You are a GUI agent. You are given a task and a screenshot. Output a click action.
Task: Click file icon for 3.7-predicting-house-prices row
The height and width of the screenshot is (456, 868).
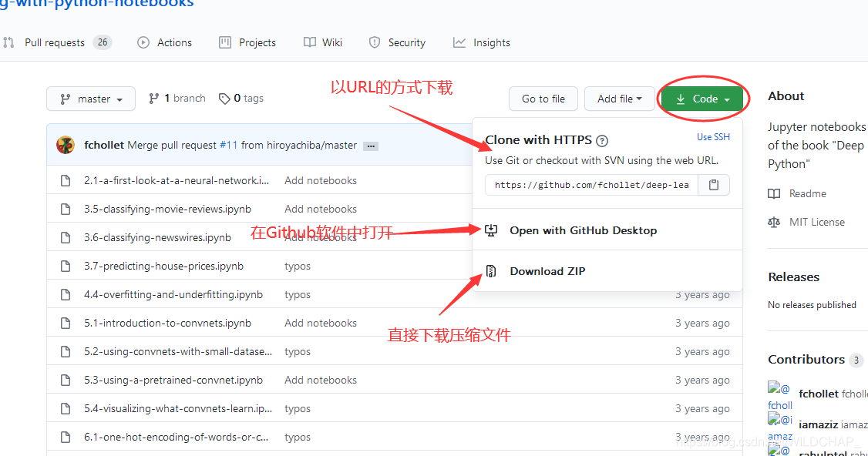(x=66, y=267)
